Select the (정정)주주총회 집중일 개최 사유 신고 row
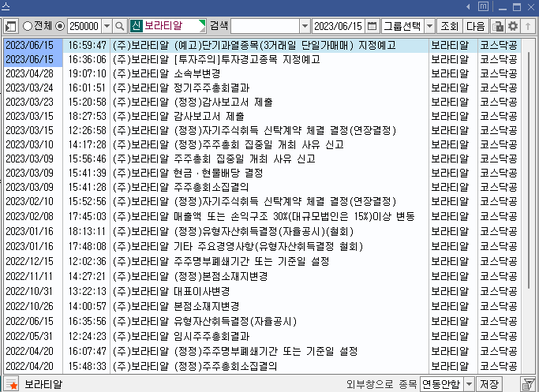The height and width of the screenshot is (392, 539). click(x=263, y=144)
